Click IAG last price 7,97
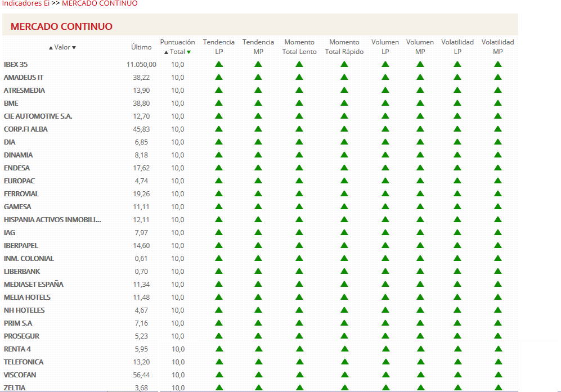The height and width of the screenshot is (392, 561). [141, 232]
